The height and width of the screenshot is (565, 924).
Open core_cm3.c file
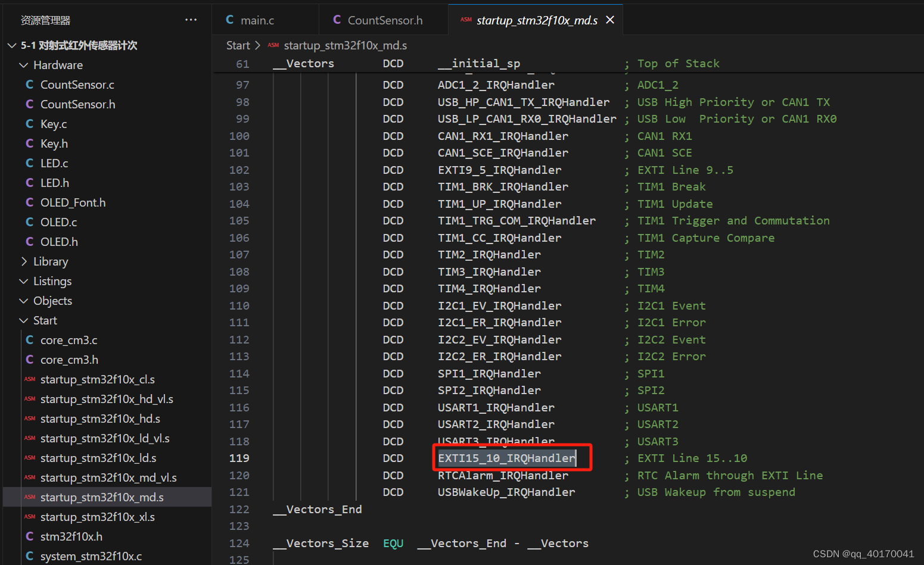click(69, 340)
